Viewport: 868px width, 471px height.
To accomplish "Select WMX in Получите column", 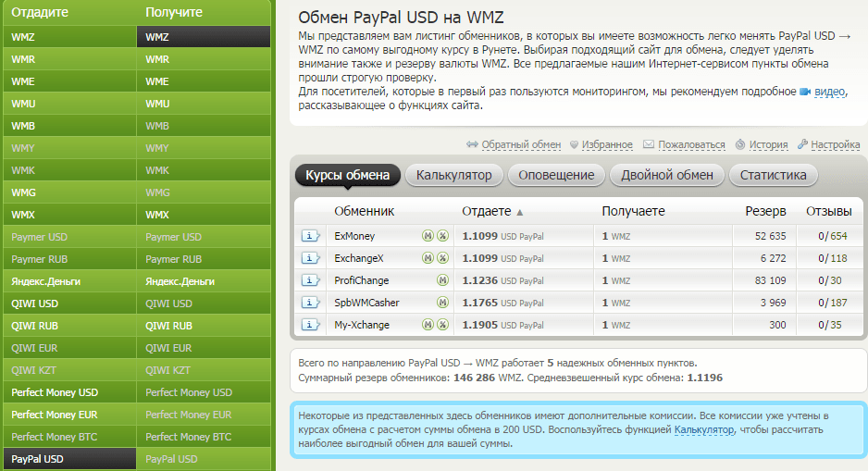I will 204,215.
